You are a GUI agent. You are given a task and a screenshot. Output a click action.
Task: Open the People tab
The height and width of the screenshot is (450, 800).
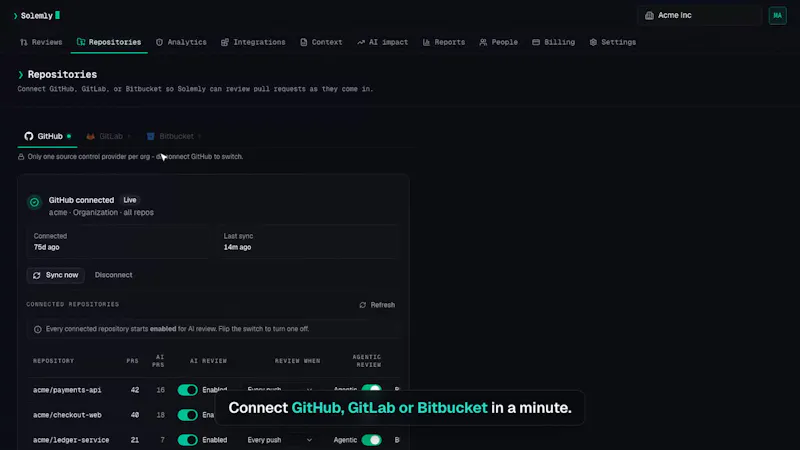[498, 42]
